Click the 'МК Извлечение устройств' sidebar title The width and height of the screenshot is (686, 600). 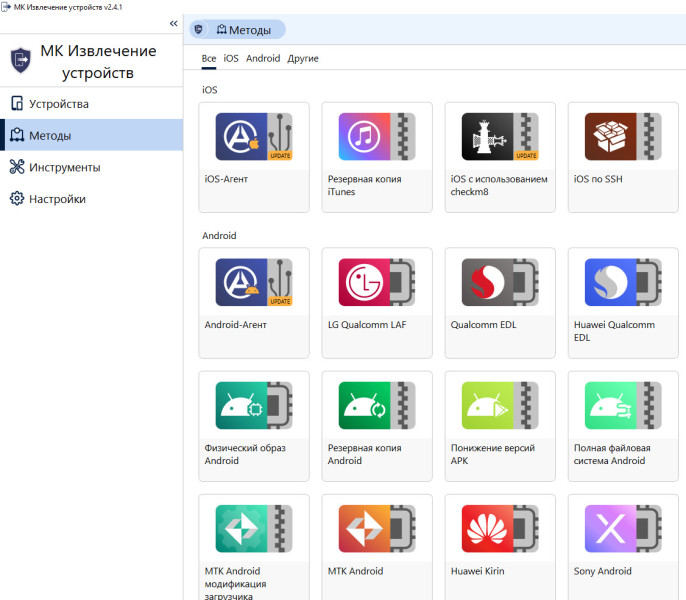pos(98,62)
